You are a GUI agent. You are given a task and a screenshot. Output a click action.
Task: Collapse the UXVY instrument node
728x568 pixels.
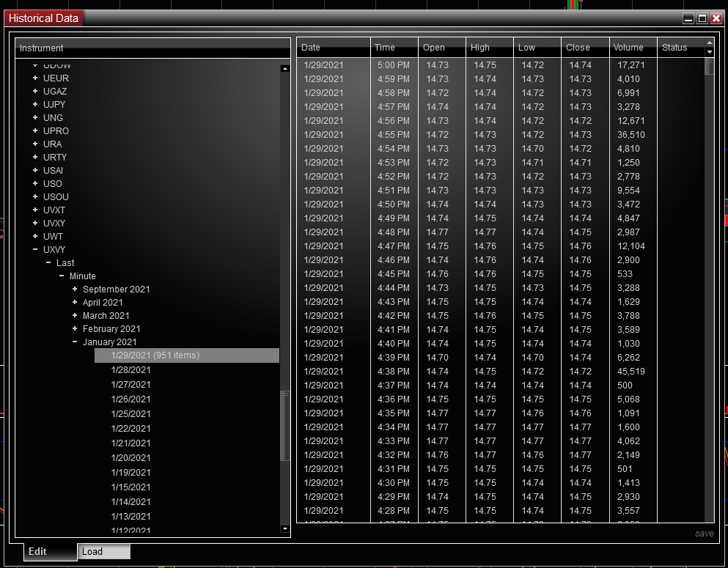[35, 250]
